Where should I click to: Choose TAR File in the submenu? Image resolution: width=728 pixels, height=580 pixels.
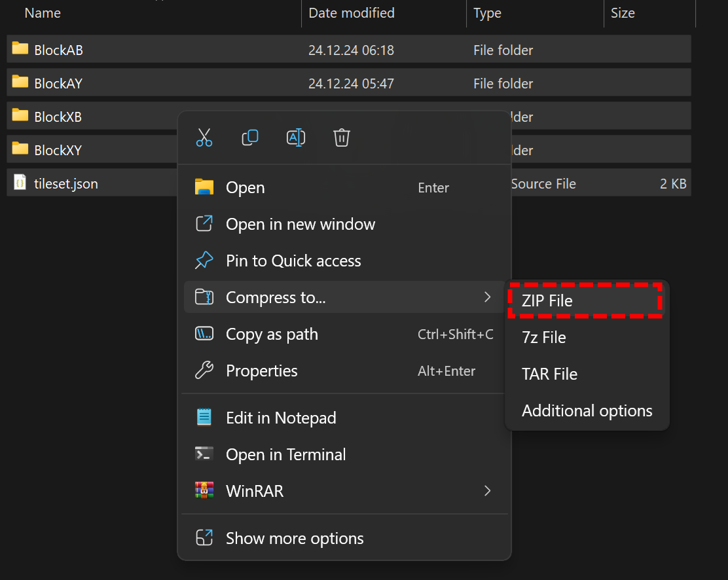[586, 374]
